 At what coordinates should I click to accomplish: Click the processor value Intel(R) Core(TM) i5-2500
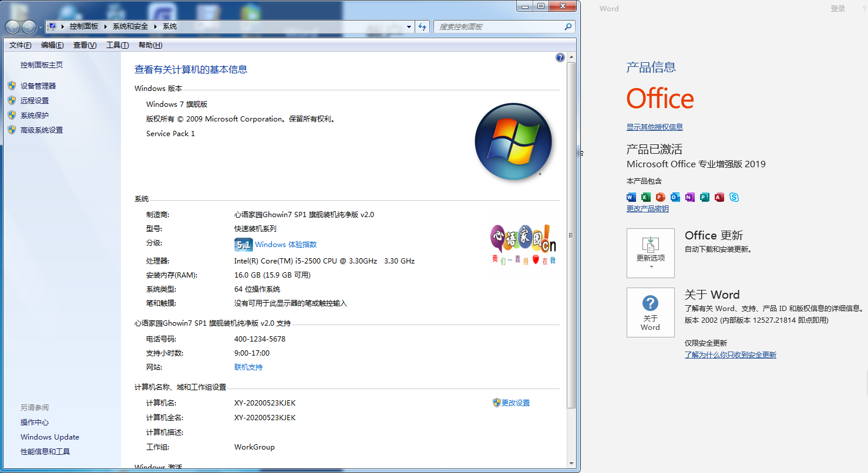coord(324,261)
